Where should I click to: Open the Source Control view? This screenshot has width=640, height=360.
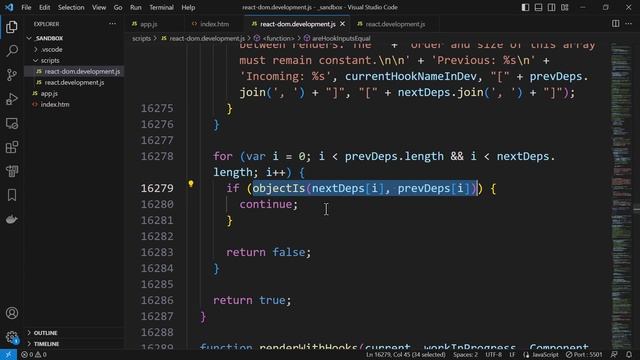[12, 75]
